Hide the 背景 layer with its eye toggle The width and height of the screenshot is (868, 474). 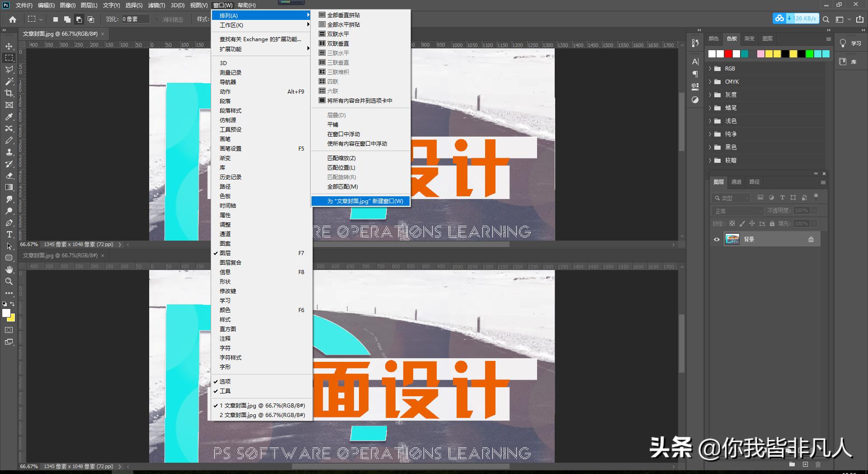tap(716, 239)
